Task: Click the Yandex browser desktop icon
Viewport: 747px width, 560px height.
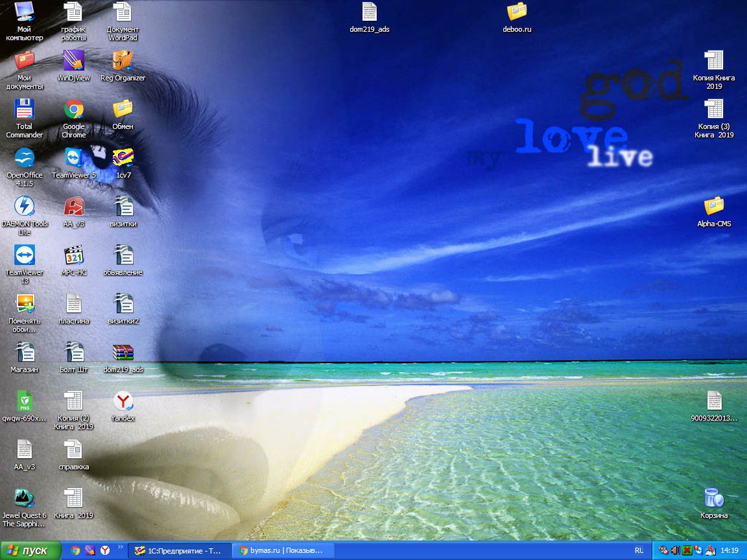Action: coord(123,401)
